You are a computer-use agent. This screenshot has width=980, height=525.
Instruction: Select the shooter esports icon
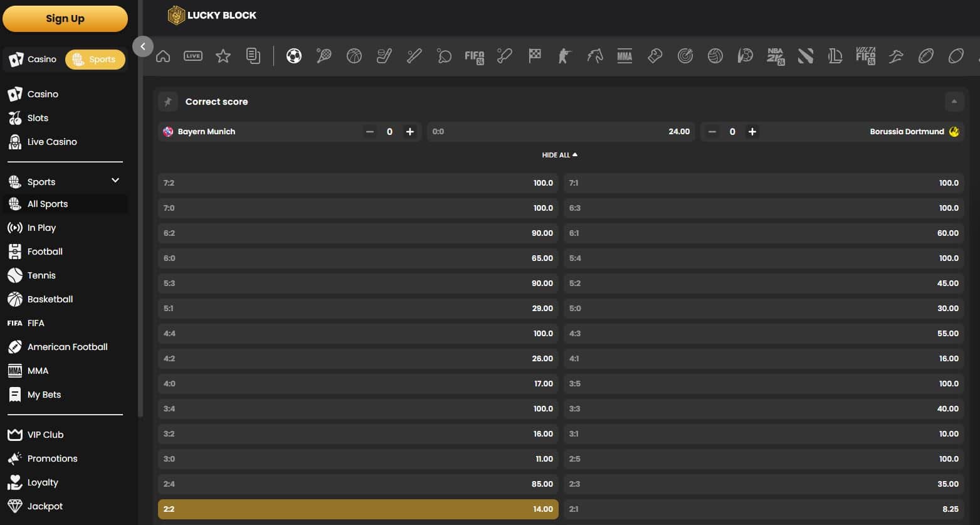pyautogui.click(x=565, y=56)
